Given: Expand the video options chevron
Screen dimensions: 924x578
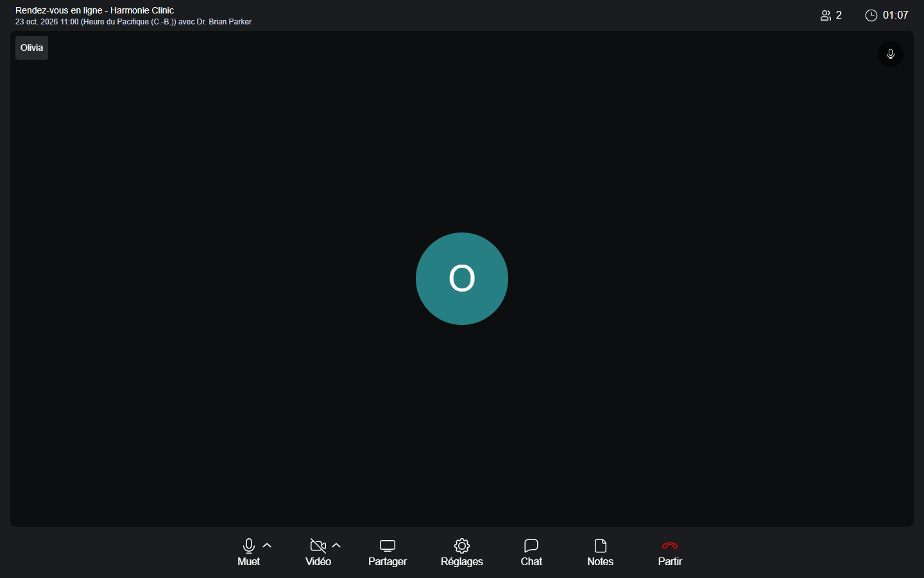Looking at the screenshot, I should [337, 546].
